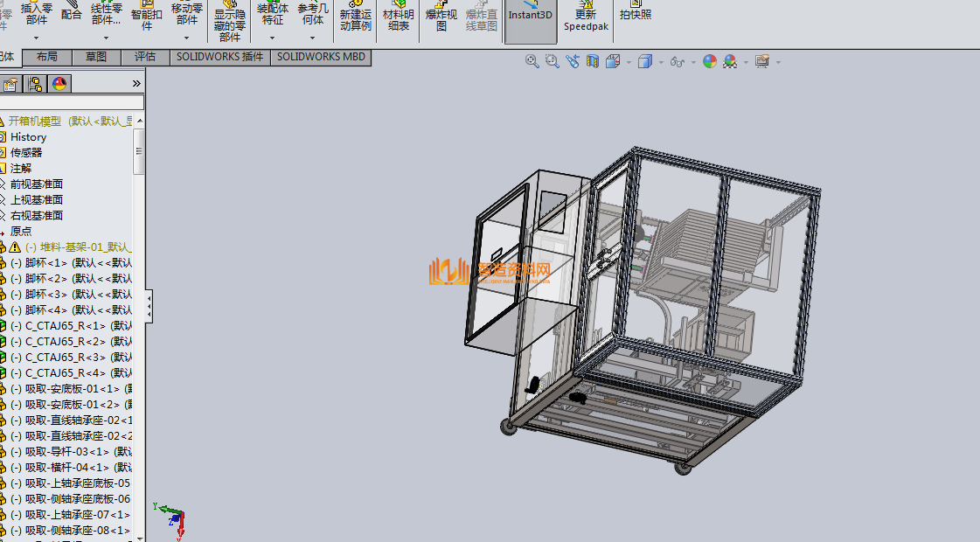980x542 pixels.
Task: Click the 爆炸视图 button
Action: [x=441, y=19]
